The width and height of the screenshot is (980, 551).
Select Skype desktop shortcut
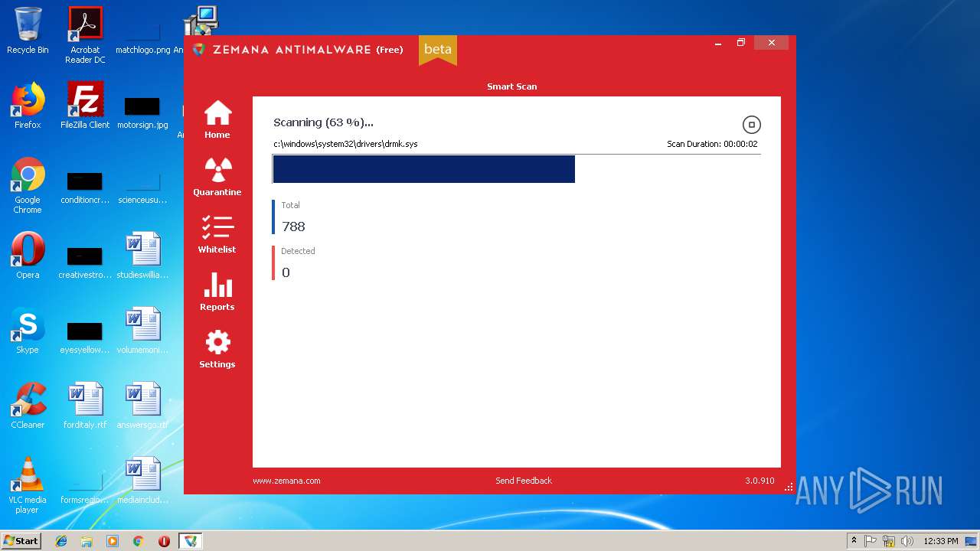(x=28, y=331)
